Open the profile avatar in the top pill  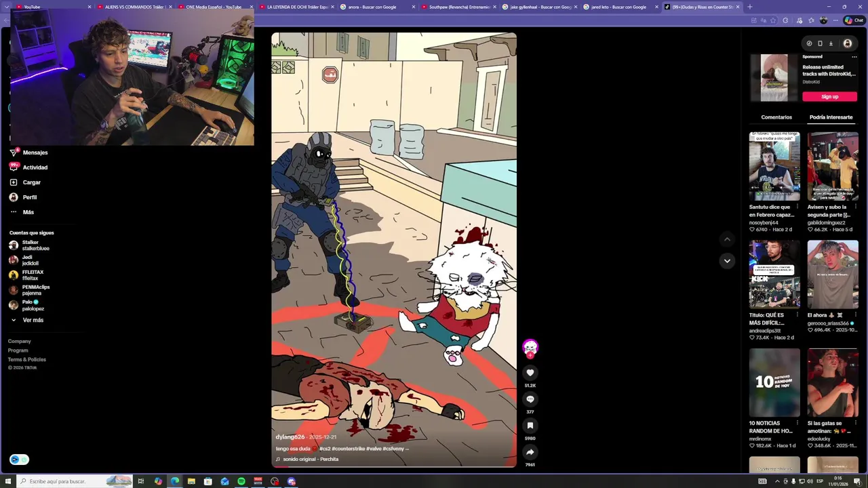847,43
